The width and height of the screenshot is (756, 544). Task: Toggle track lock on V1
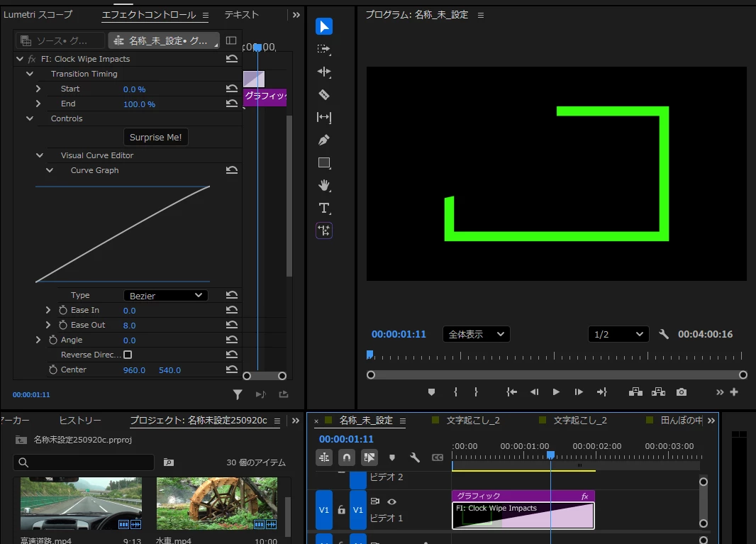tap(341, 510)
